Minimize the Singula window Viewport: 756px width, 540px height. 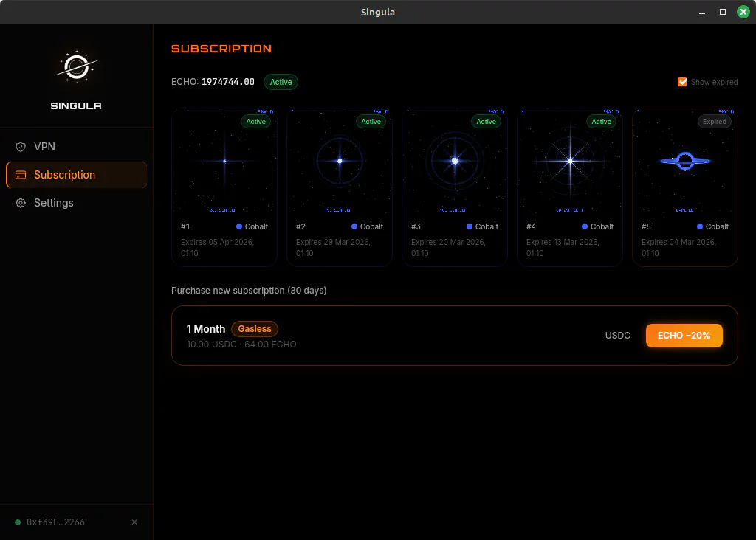[x=702, y=12]
